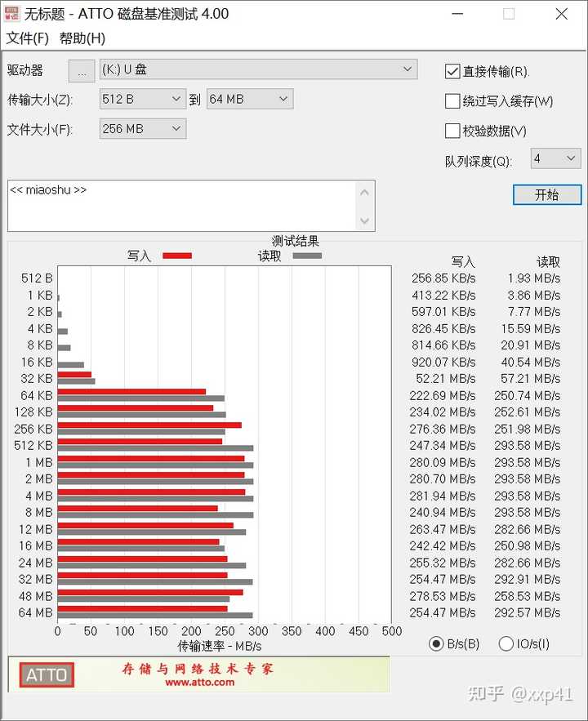The width and height of the screenshot is (588, 721).
Task: Click the description box scroll down arrow
Action: 364,221
